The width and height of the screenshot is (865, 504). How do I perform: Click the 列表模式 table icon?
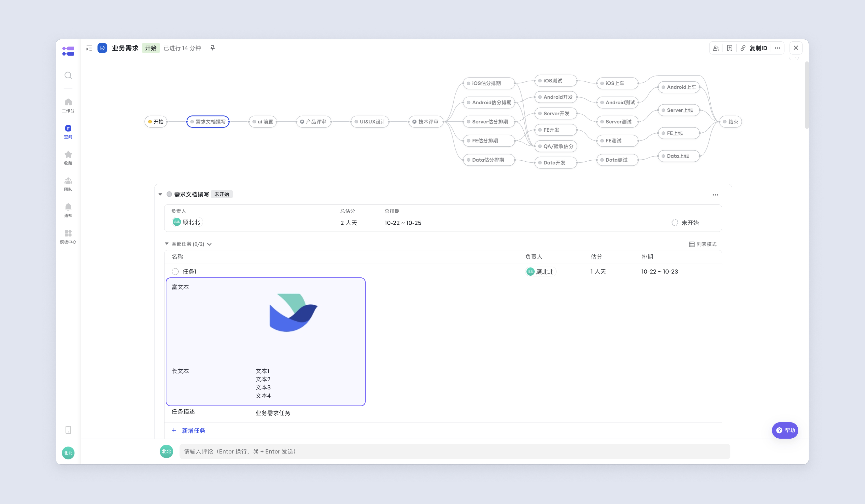691,244
